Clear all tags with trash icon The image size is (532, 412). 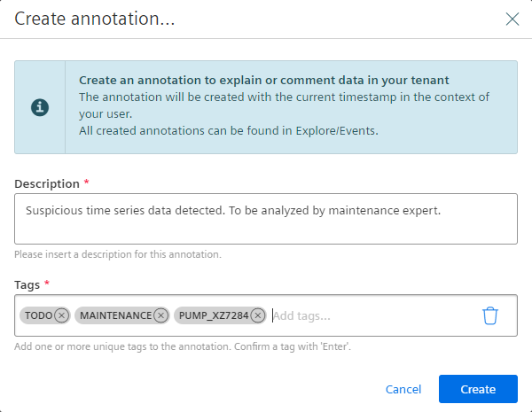point(490,315)
